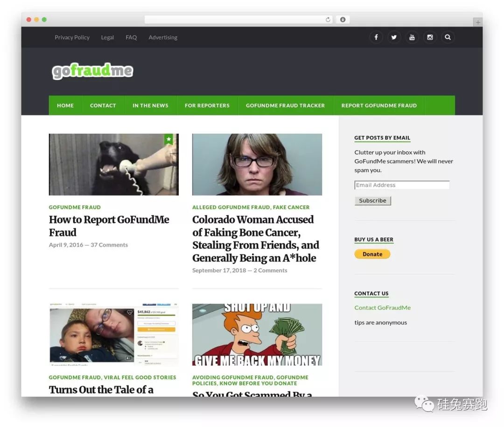Image resolution: width=504 pixels, height=427 pixels.
Task: Open the Instagram social icon
Action: click(430, 37)
